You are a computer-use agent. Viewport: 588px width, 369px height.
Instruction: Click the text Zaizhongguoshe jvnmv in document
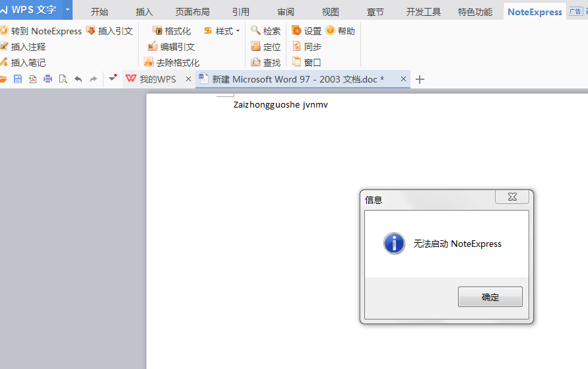pyautogui.click(x=280, y=104)
